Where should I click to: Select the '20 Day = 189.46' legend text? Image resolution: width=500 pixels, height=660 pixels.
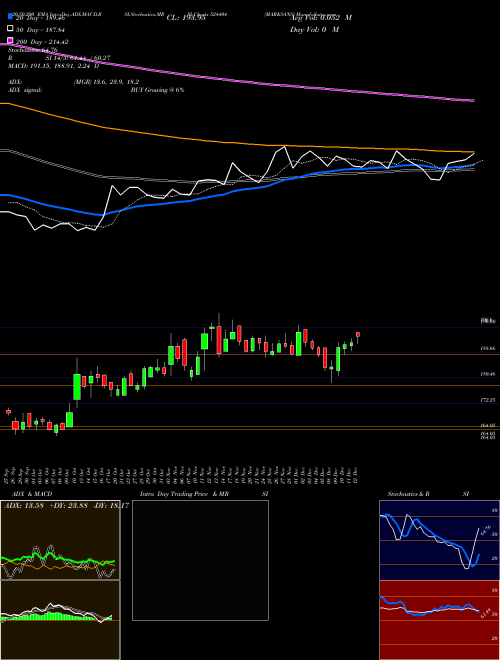40,18
